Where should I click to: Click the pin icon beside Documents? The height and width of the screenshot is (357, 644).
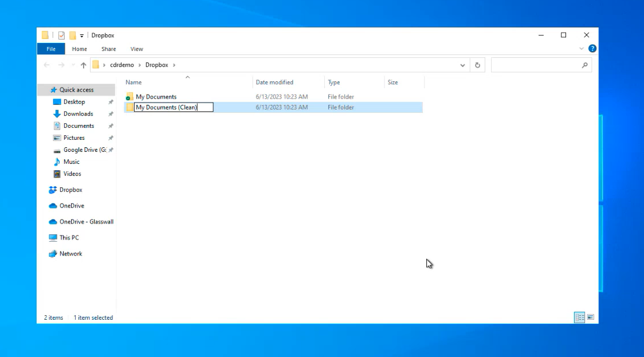pyautogui.click(x=111, y=125)
